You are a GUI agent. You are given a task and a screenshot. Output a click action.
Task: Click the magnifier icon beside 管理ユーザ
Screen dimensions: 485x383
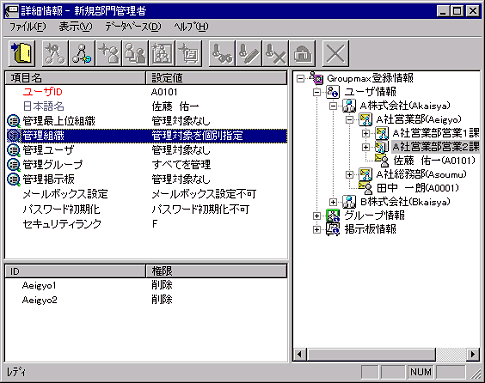pos(14,150)
